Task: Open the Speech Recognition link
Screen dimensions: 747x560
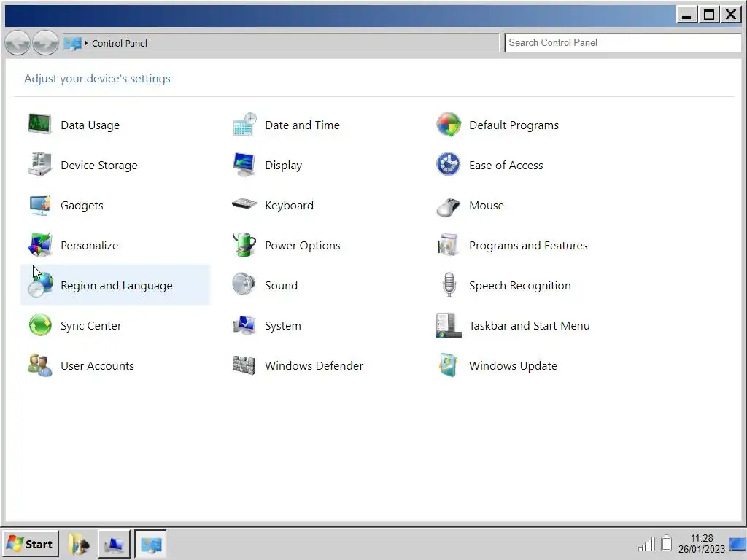Action: coord(519,286)
